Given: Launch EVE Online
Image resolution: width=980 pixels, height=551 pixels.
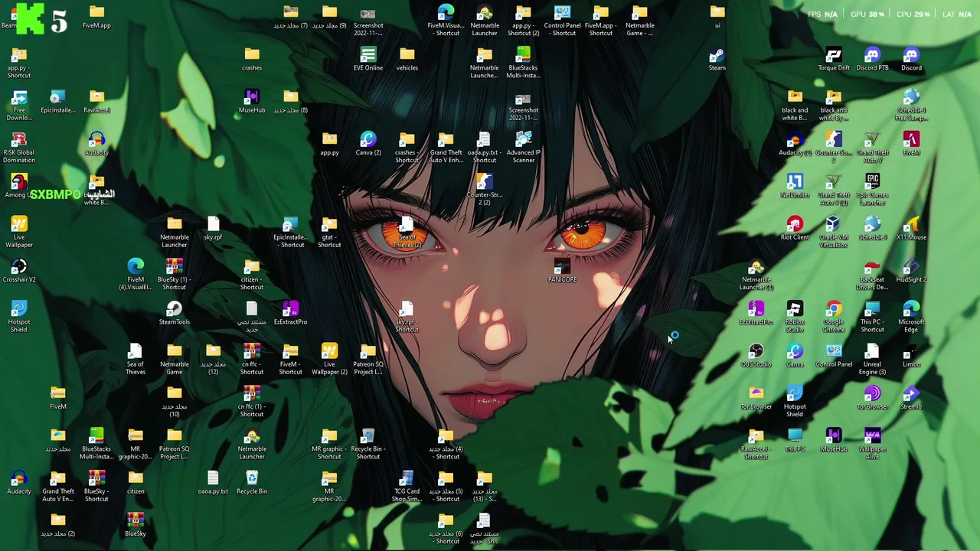Looking at the screenshot, I should point(367,59).
